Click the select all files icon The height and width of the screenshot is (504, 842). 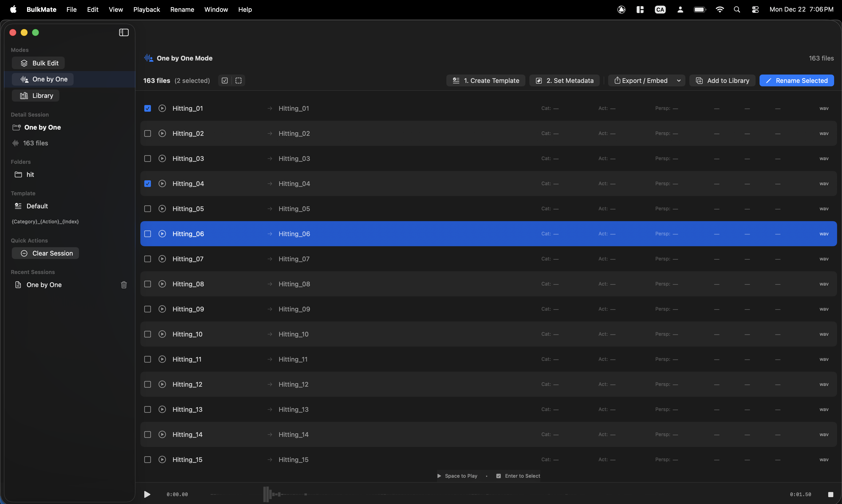point(225,80)
